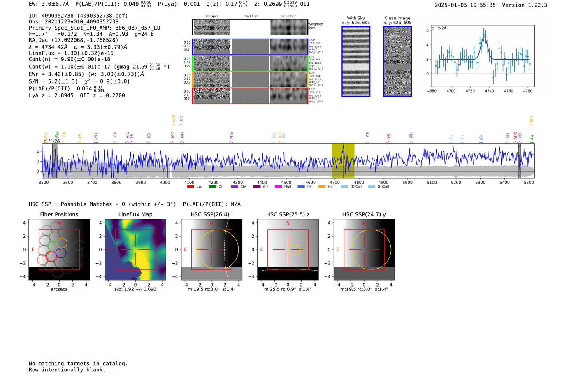The height and width of the screenshot is (392, 576).
Task: Click the orange fiber circle in Fiber Positions
Action: pos(62,243)
